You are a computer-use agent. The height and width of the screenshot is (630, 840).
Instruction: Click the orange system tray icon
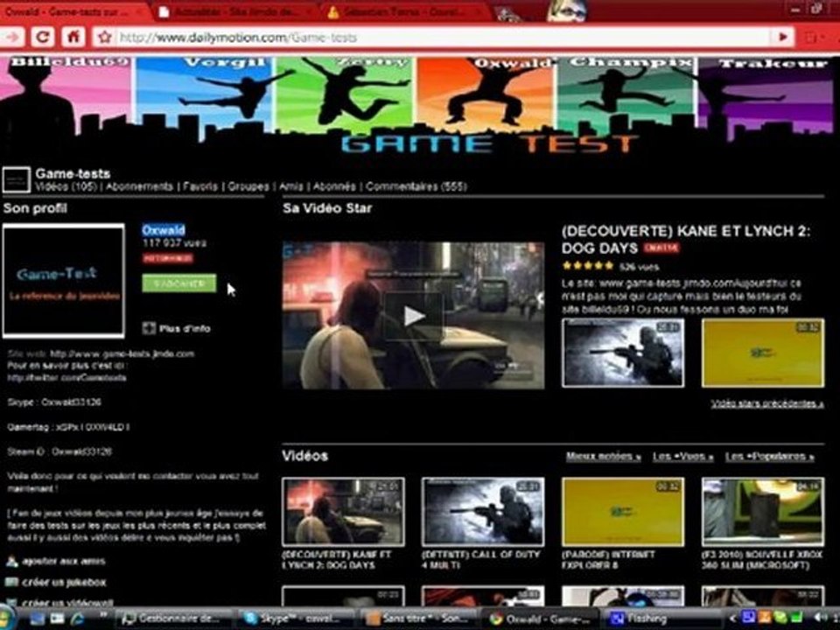pos(765,619)
